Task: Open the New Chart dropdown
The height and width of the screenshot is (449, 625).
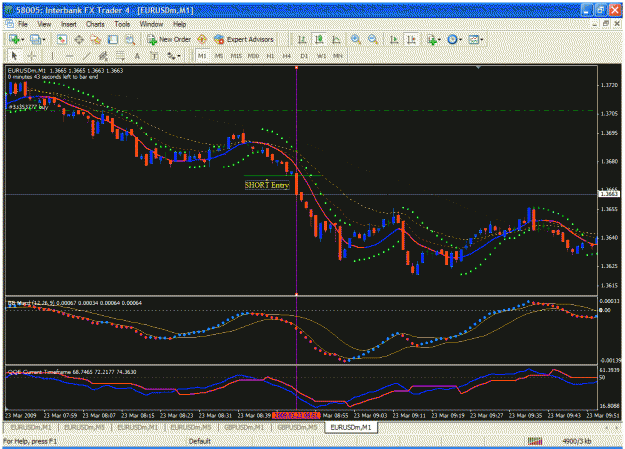Action: 16,39
